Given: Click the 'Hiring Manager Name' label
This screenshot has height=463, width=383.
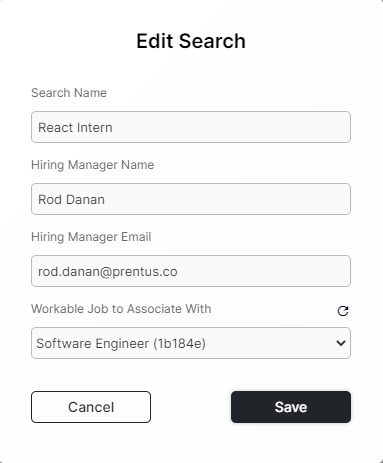Looking at the screenshot, I should pos(93,165).
